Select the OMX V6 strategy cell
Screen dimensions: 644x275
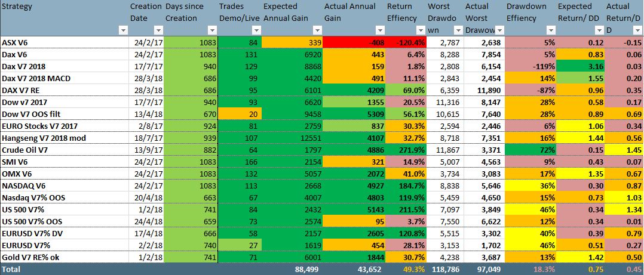[x=64, y=174]
